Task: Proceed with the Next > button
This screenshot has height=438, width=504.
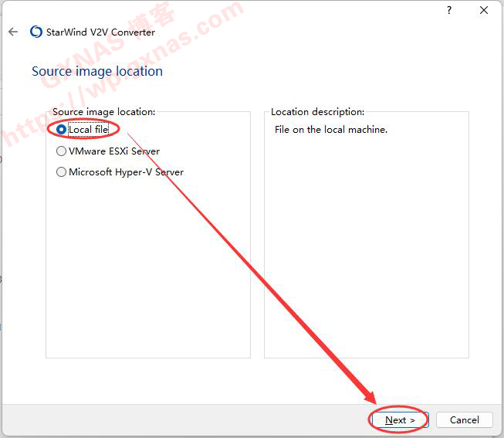Action: click(x=400, y=420)
